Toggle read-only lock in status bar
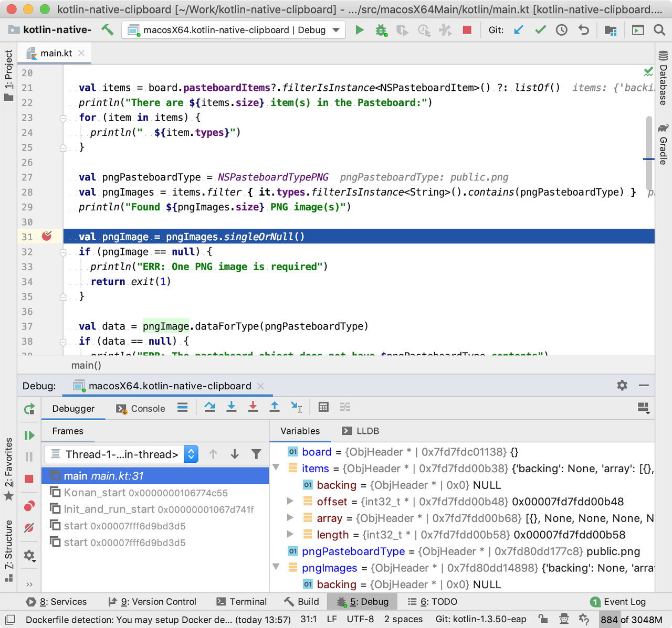 543,619
